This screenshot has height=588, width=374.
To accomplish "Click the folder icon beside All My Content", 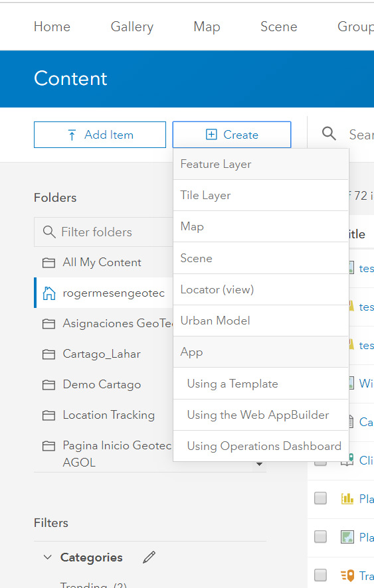I will (x=48, y=263).
